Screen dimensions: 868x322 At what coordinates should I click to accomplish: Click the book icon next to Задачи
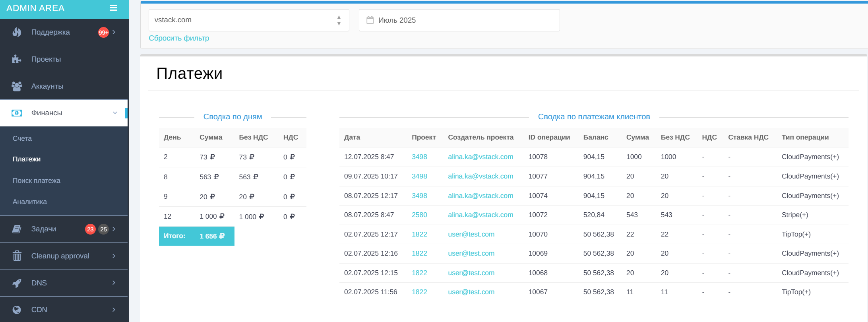(17, 229)
